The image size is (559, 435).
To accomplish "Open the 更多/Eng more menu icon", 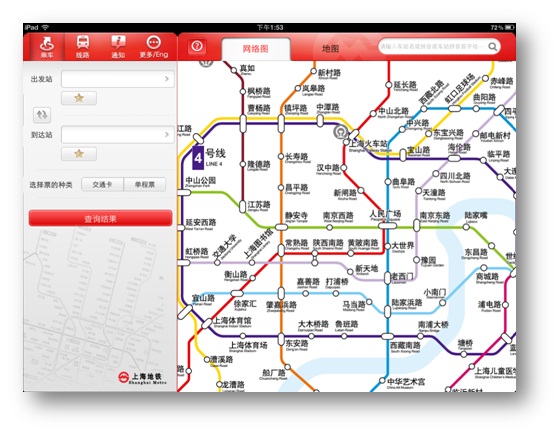I will tap(154, 47).
